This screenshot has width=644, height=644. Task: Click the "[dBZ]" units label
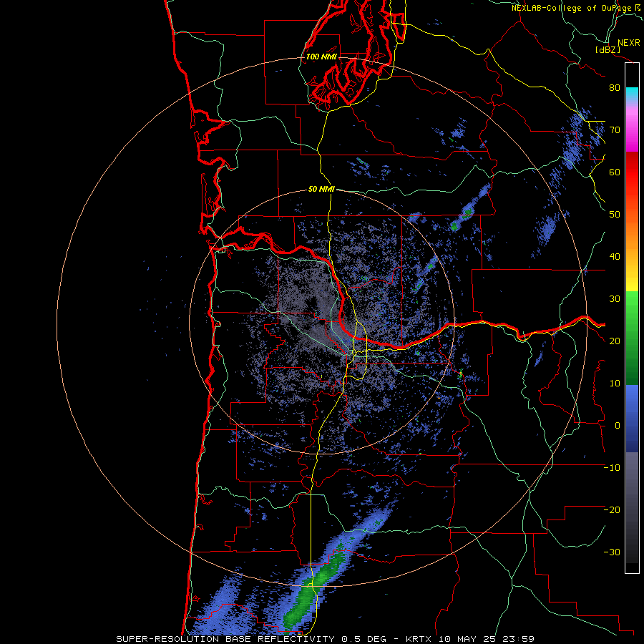[608, 50]
